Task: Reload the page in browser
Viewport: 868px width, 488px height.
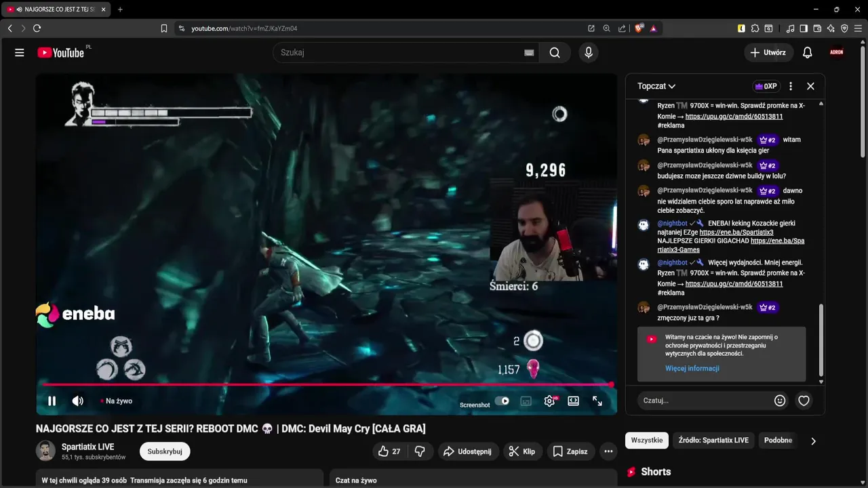Action: 37,28
